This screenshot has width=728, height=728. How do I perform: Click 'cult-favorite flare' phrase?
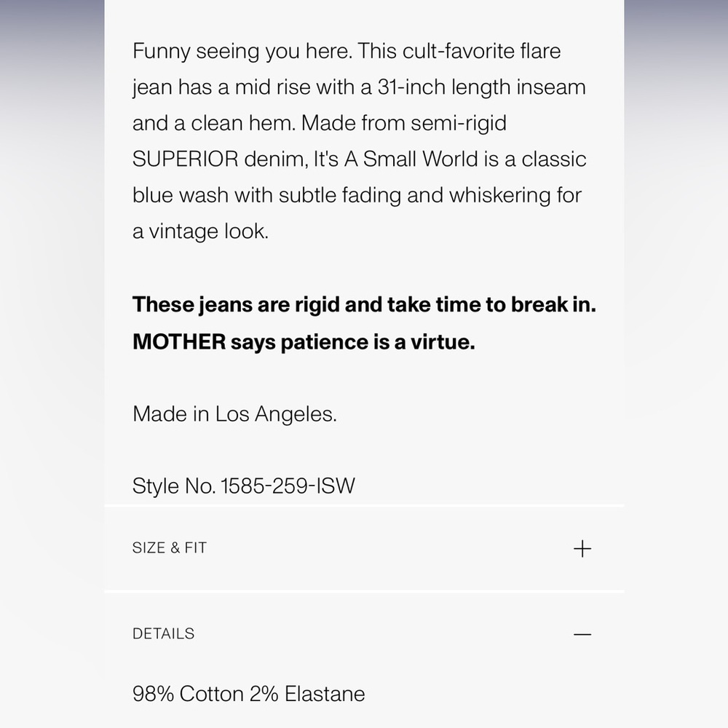(x=481, y=51)
